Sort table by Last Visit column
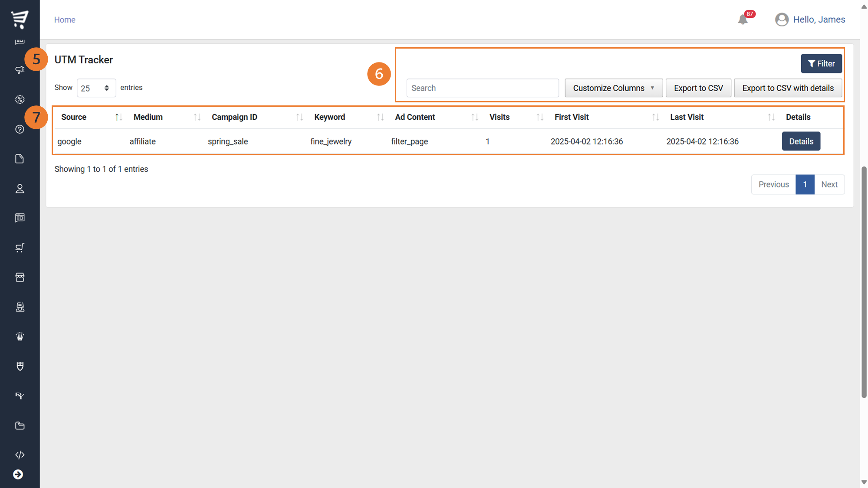The height and width of the screenshot is (488, 868). pyautogui.click(x=687, y=117)
